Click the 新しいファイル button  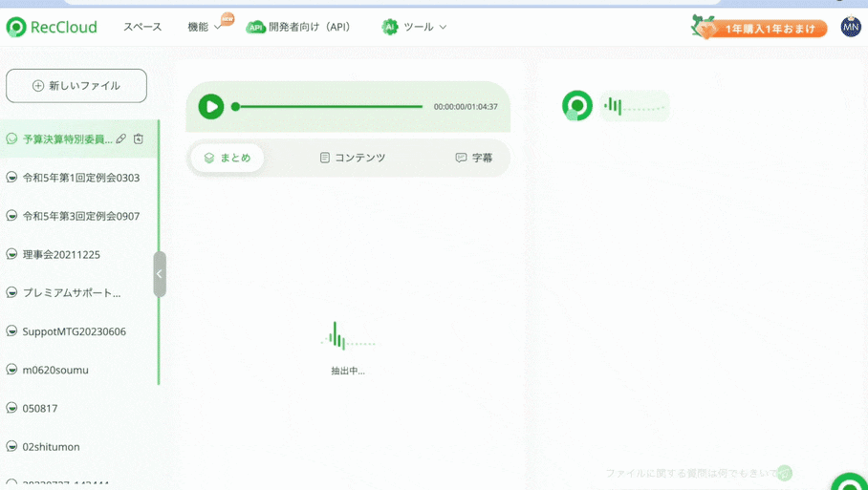click(x=76, y=86)
